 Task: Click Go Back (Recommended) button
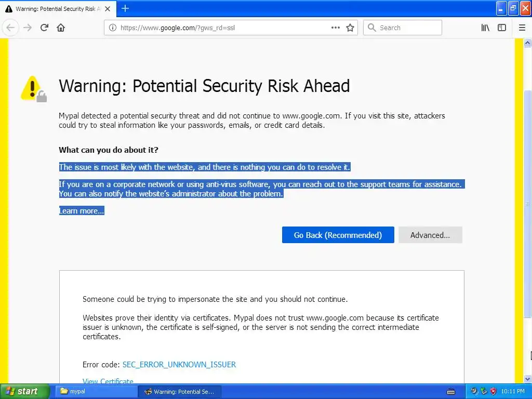(x=338, y=235)
